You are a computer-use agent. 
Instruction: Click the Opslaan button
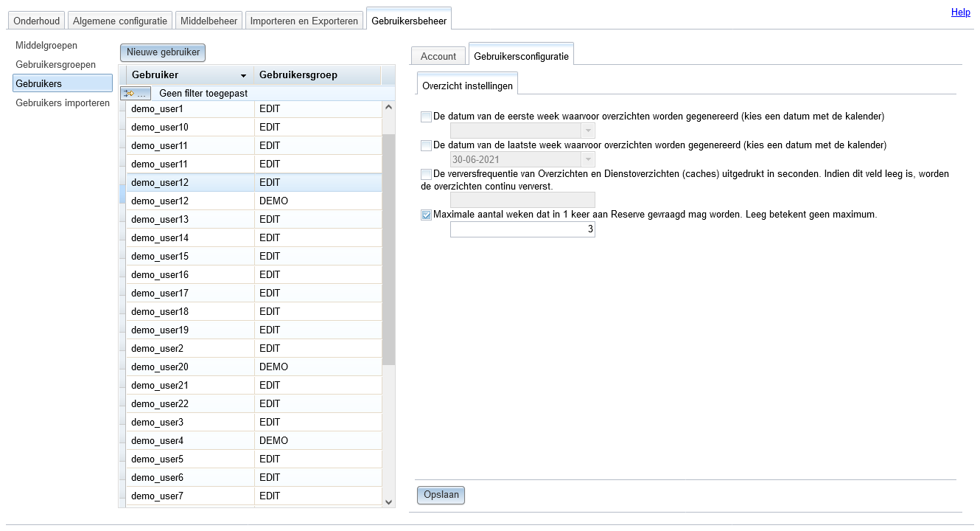[441, 495]
